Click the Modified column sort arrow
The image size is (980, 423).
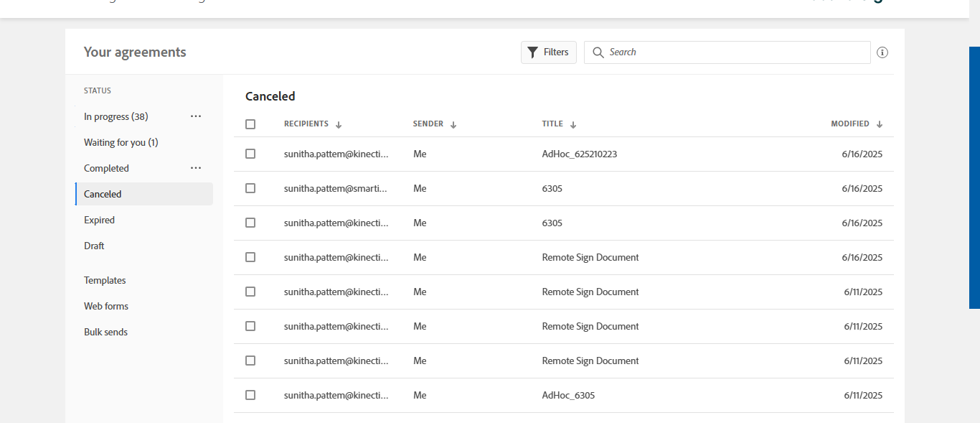[880, 125]
